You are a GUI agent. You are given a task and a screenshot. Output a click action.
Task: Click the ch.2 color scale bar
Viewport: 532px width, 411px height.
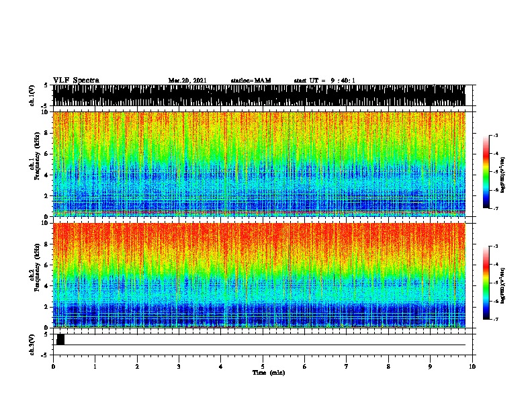tap(486, 283)
